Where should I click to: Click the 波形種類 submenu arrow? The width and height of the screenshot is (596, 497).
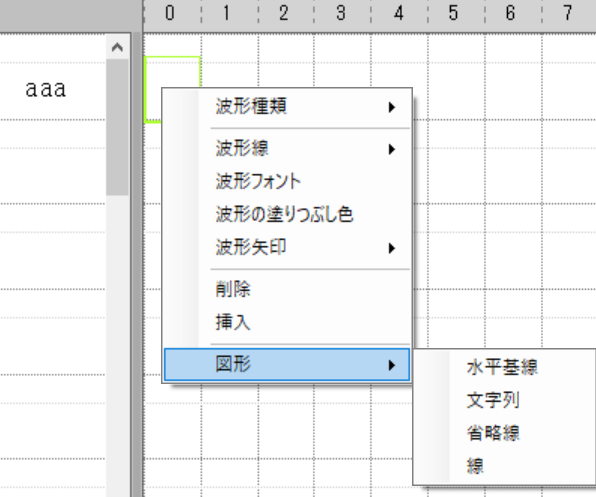(x=392, y=107)
